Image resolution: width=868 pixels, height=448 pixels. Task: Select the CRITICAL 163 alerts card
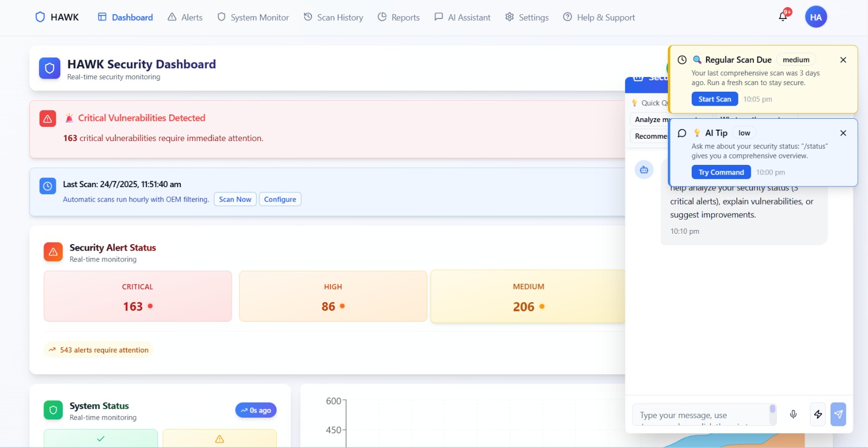point(138,296)
